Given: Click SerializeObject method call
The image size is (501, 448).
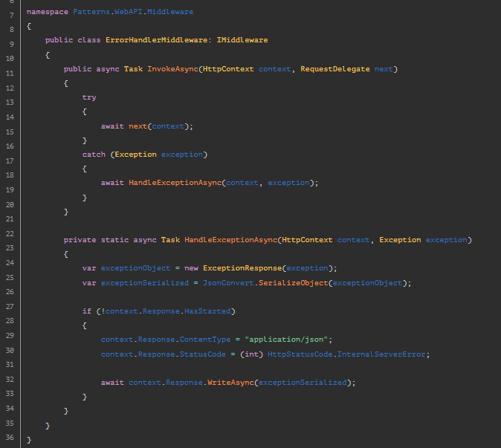Looking at the screenshot, I should [294, 283].
